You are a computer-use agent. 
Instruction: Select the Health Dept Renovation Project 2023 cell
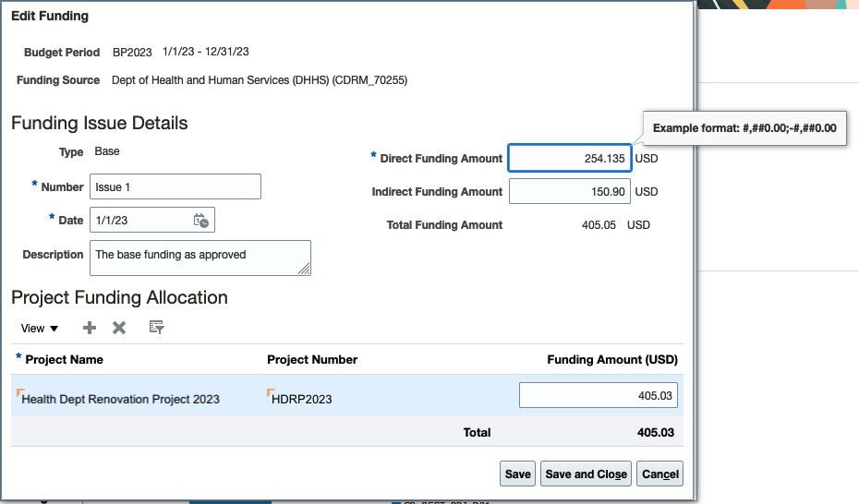pyautogui.click(x=121, y=399)
